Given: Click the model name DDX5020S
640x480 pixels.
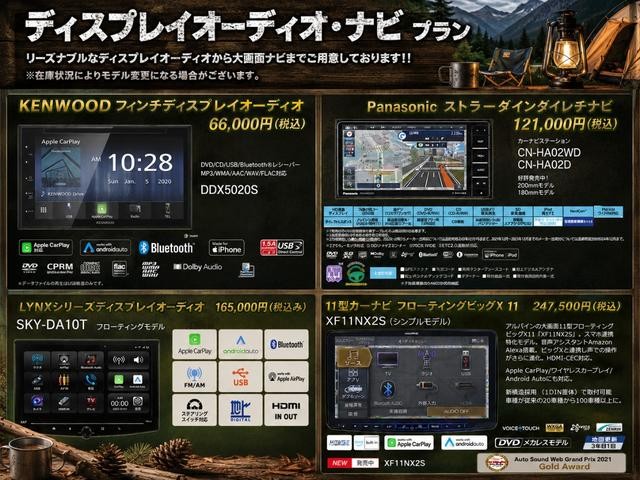Looking at the screenshot, I should pyautogui.click(x=229, y=190).
